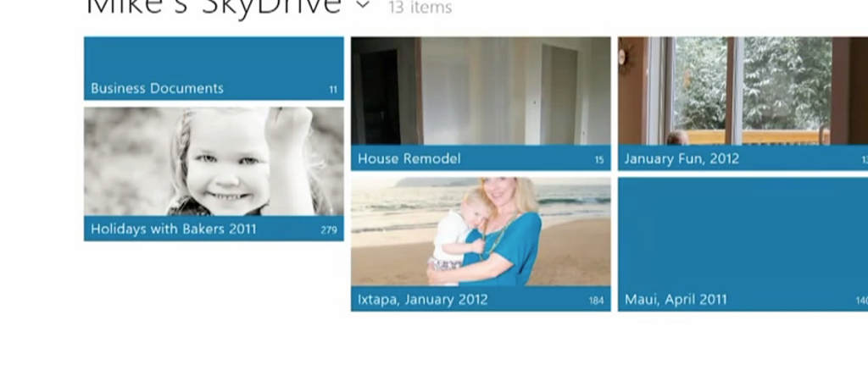The image size is (868, 381).
Task: Click the 'Holidays with Bakers 2011' label
Action: [174, 229]
